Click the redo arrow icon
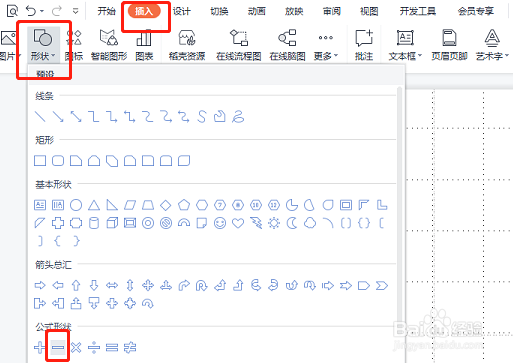The image size is (513, 363). (57, 11)
